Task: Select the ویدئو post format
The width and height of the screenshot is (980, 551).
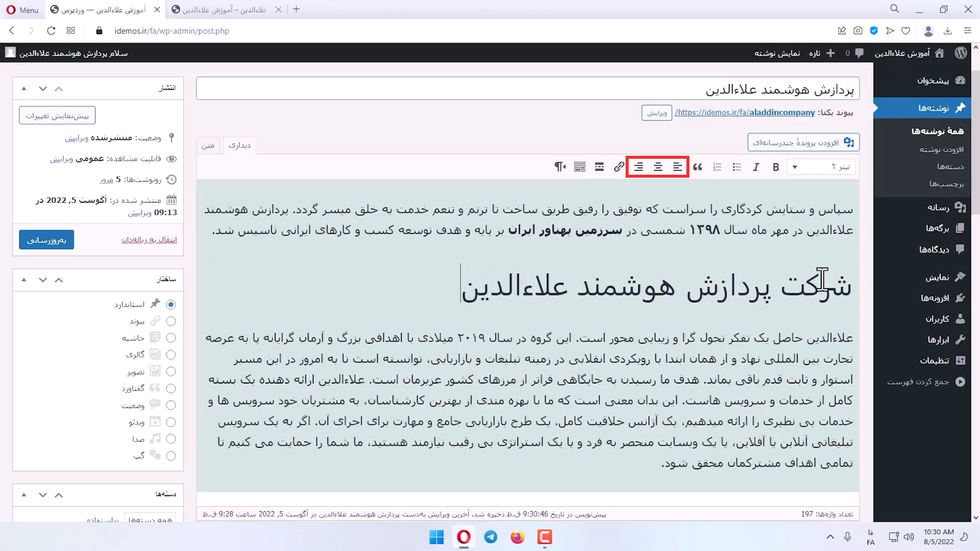Action: point(171,422)
